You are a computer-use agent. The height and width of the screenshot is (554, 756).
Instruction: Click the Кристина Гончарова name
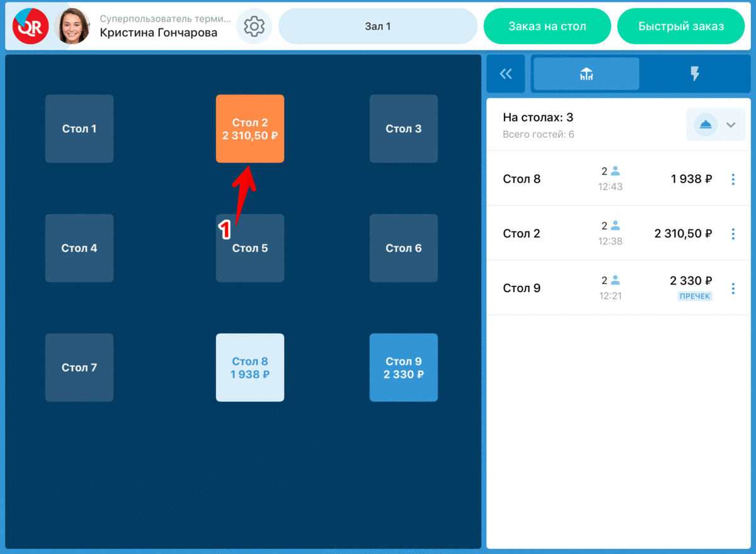point(159,33)
